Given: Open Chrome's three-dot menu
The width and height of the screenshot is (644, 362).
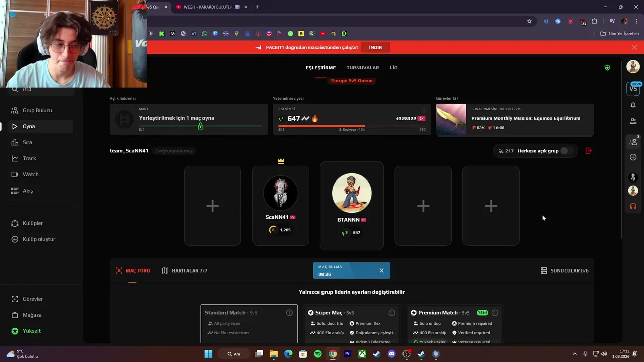Looking at the screenshot, I should [637, 21].
